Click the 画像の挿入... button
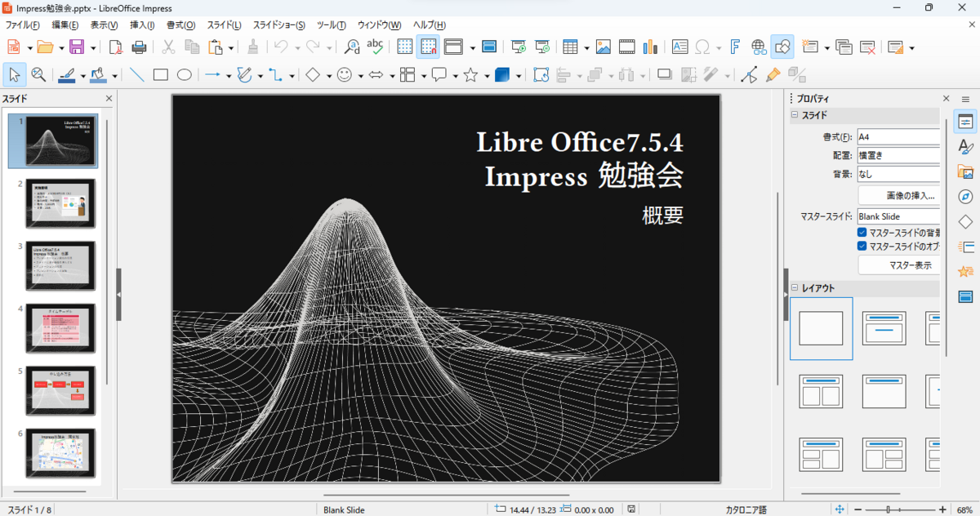Image resolution: width=980 pixels, height=516 pixels. pyautogui.click(x=898, y=196)
